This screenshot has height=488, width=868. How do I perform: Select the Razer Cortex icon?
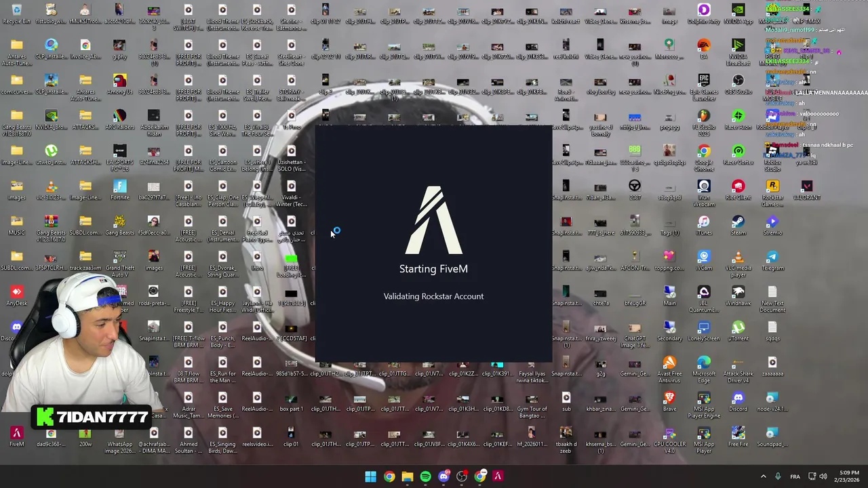click(x=738, y=155)
